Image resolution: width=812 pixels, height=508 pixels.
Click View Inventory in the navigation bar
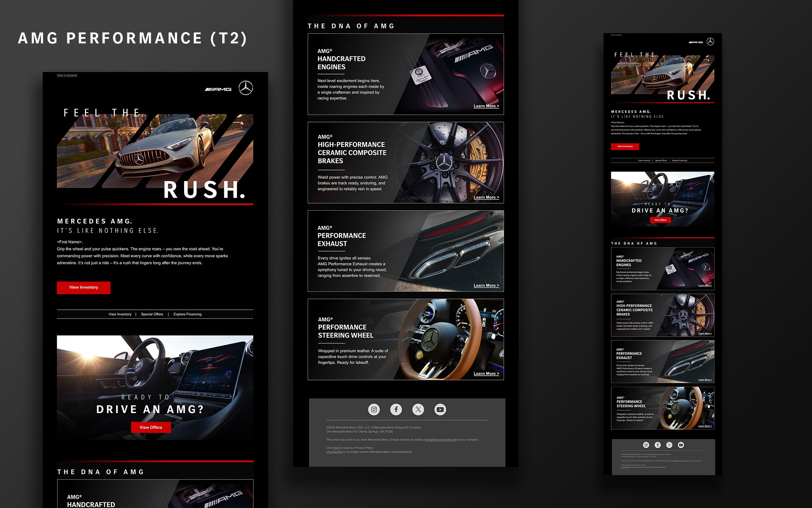[120, 314]
